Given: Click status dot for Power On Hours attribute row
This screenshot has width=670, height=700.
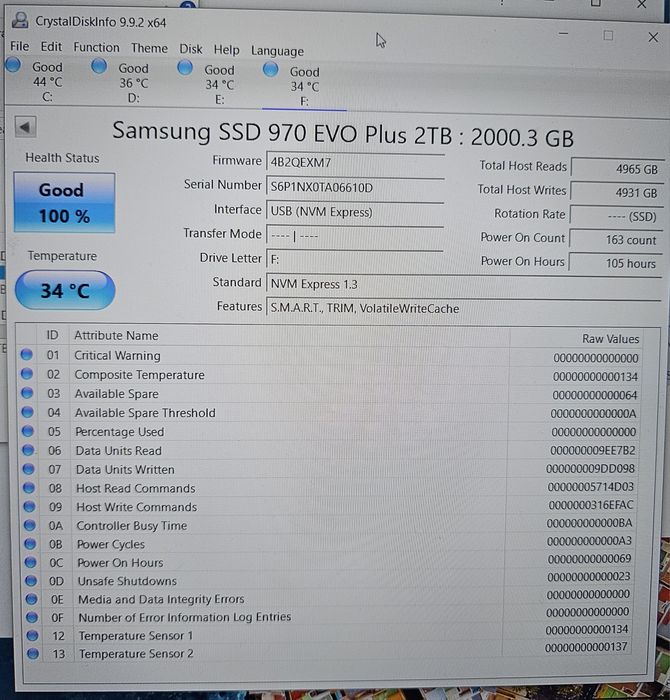Looking at the screenshot, I should [31, 562].
